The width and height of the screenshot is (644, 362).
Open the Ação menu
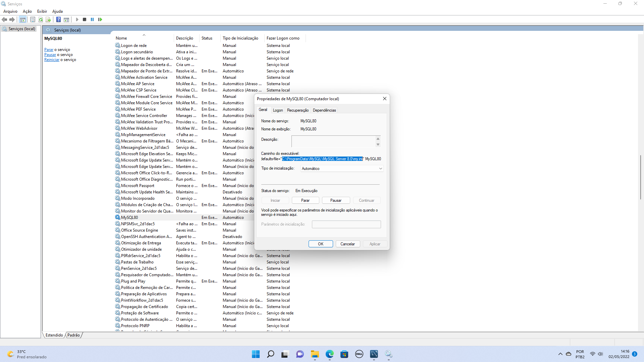(27, 11)
